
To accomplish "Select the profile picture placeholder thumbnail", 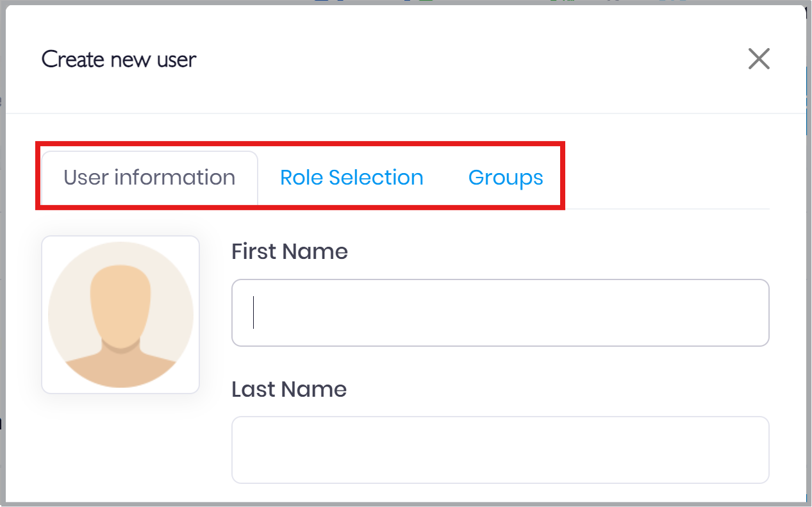I will 120,315.
